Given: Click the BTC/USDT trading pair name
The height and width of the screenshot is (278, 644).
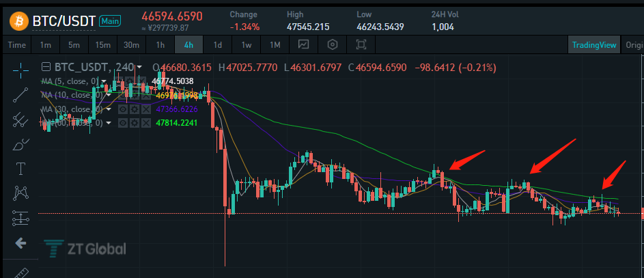Looking at the screenshot, I should 64,20.
